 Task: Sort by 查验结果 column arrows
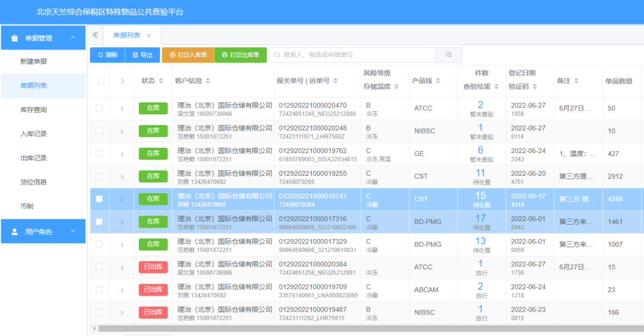tap(497, 86)
